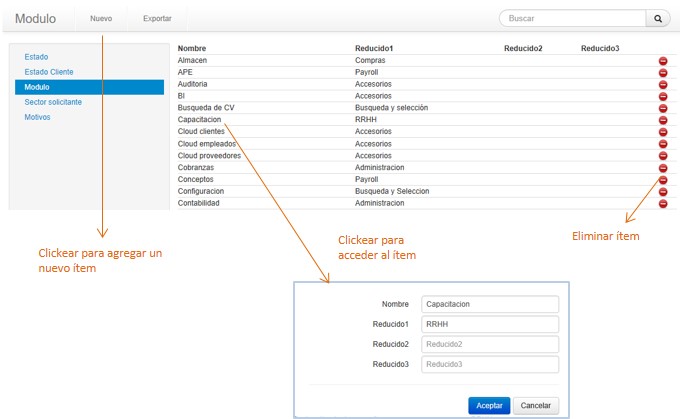The image size is (680, 419).
Task: Click the delete icon for Contabilidad
Action: (x=662, y=203)
